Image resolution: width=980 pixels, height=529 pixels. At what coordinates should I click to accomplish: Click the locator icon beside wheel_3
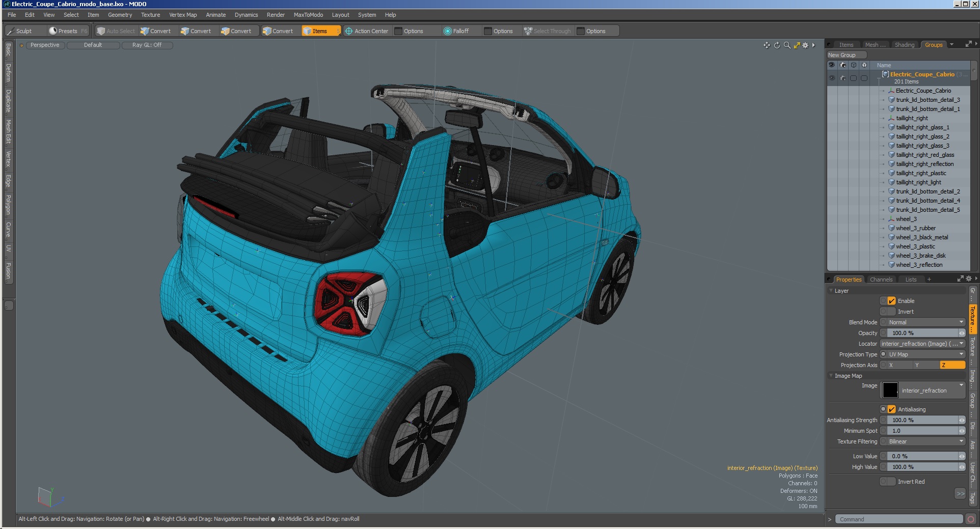tap(892, 219)
